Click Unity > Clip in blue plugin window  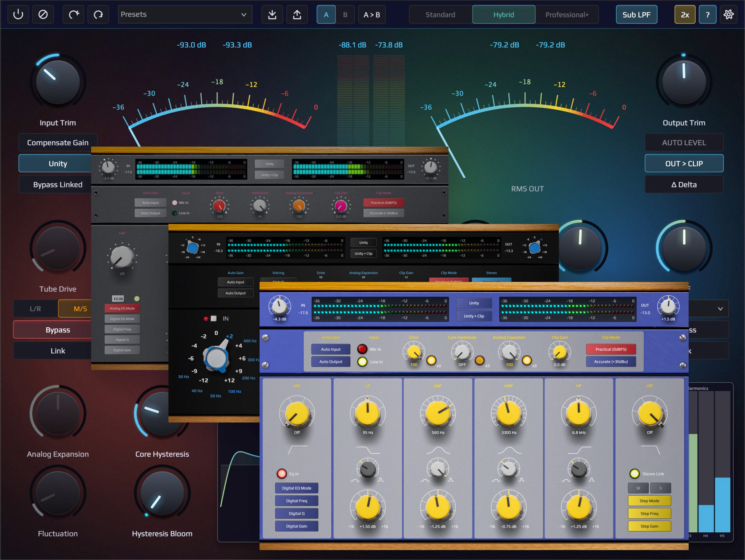(474, 316)
